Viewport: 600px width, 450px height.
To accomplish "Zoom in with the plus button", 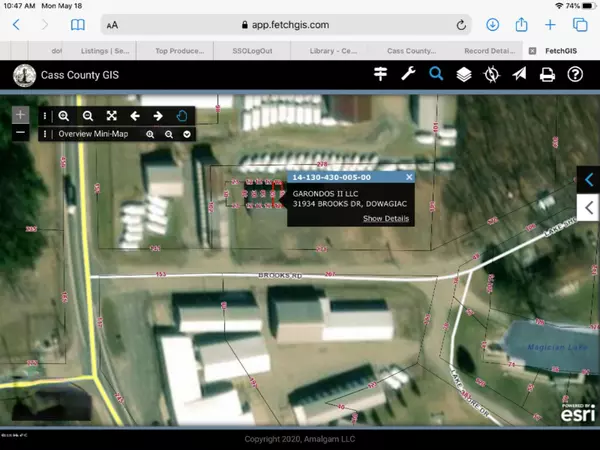I will coord(20,115).
